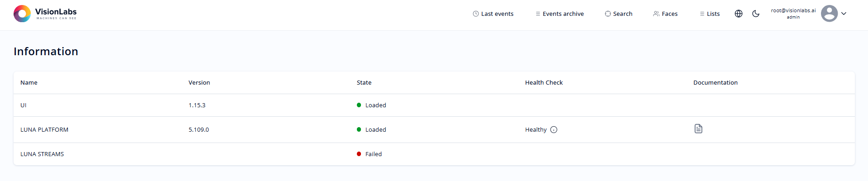Open the Lists section
868x181 pixels.
(x=710, y=14)
